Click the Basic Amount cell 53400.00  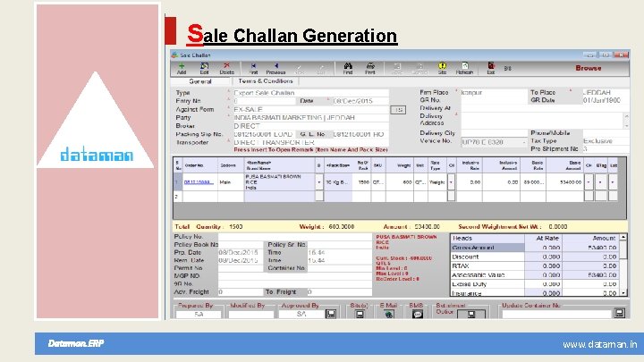click(564, 181)
